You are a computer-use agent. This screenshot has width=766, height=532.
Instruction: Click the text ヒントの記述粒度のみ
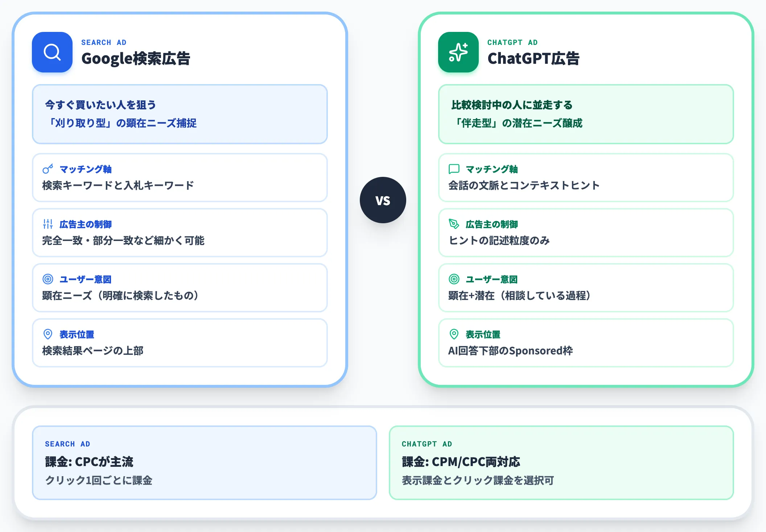[499, 241]
